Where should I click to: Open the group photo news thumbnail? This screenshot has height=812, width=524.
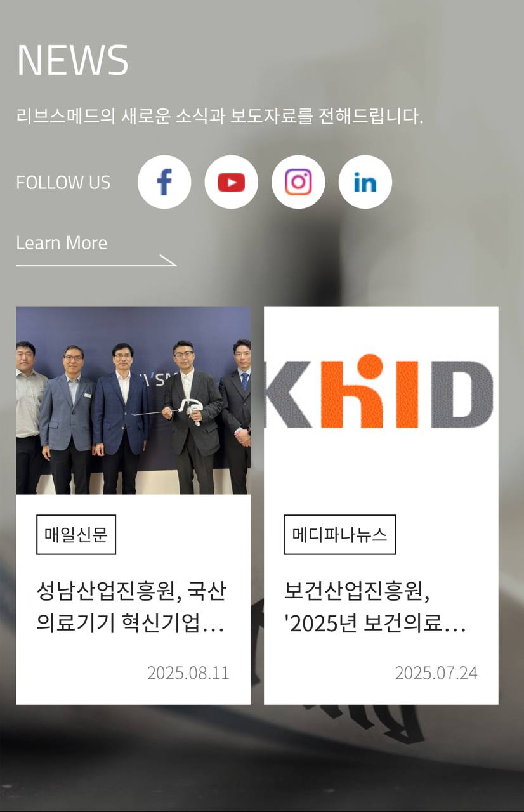pyautogui.click(x=133, y=401)
